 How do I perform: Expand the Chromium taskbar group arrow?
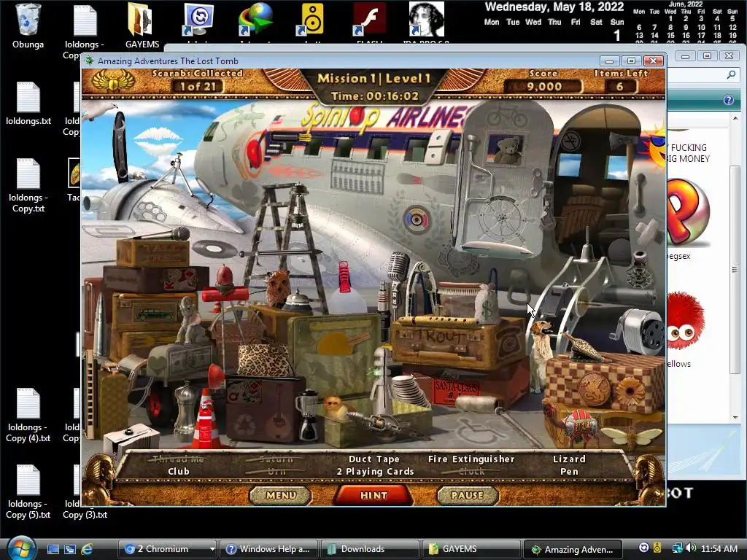212,549
